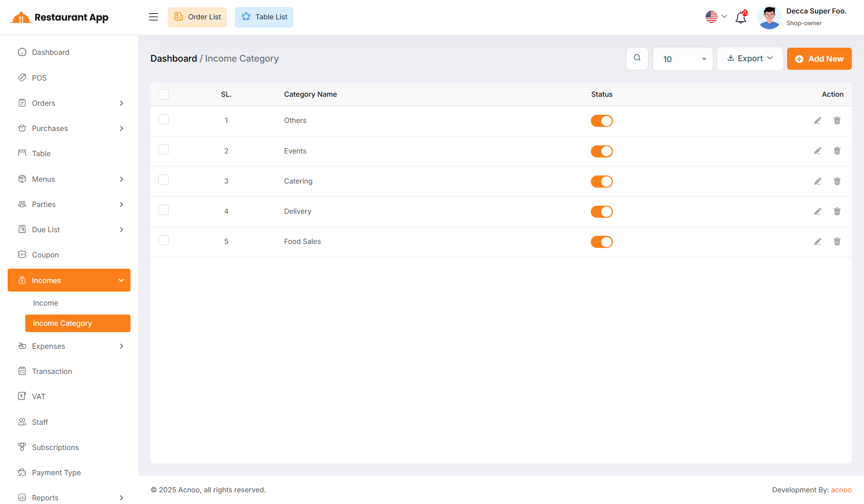Turn off the Others status switch
Image resolution: width=864 pixels, height=504 pixels.
click(x=602, y=121)
